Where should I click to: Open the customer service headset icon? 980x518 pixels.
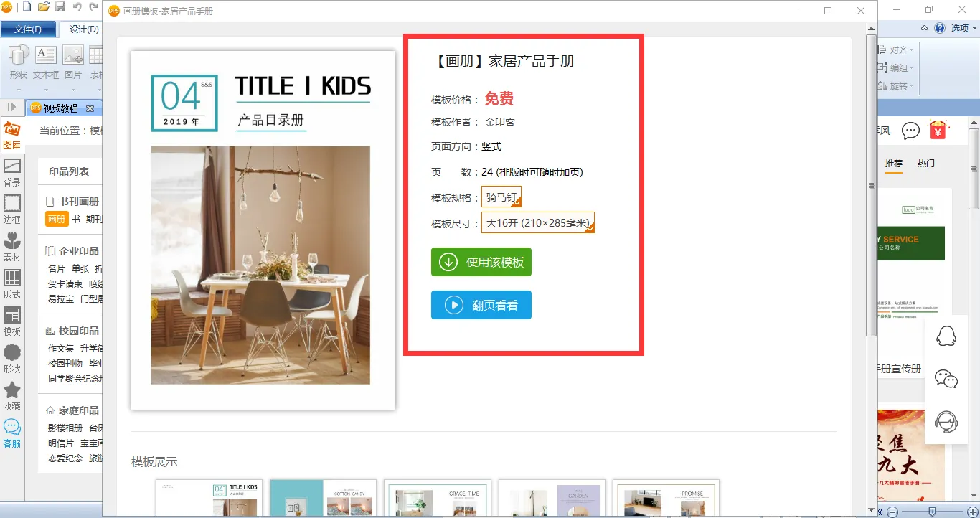tap(946, 422)
